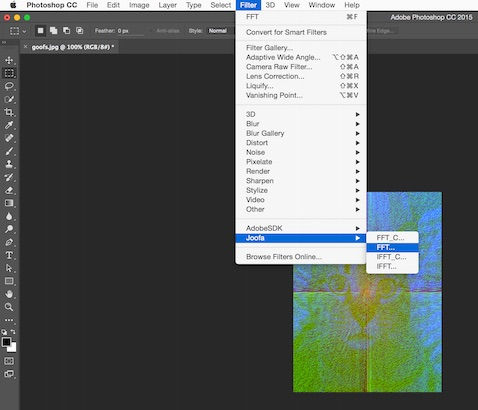Open the File menu
Image resolution: width=478 pixels, height=410 pixels.
pos(92,5)
